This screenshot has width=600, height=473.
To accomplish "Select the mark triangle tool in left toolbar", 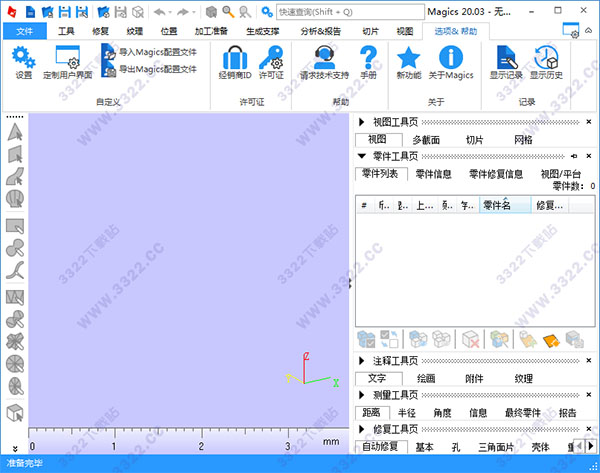I will (x=15, y=132).
